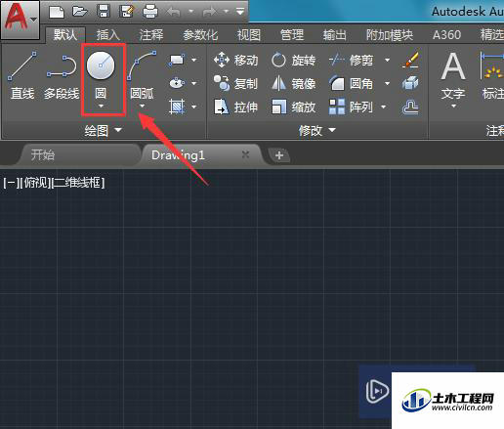The width and height of the screenshot is (504, 429).
Task: Create a new drawing from quick access toolbar
Action: click(x=57, y=12)
